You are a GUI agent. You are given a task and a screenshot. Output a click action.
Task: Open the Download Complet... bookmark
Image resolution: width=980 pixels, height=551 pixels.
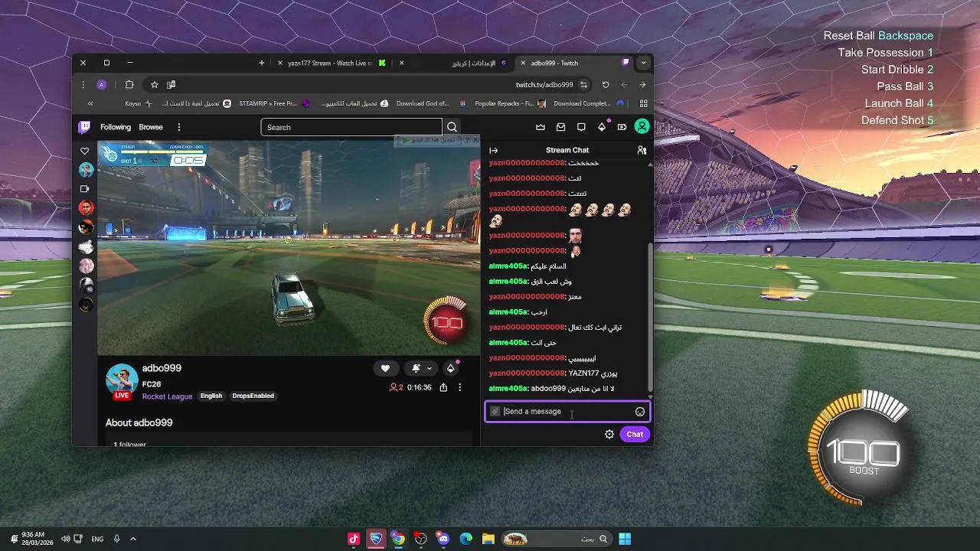(x=589, y=103)
